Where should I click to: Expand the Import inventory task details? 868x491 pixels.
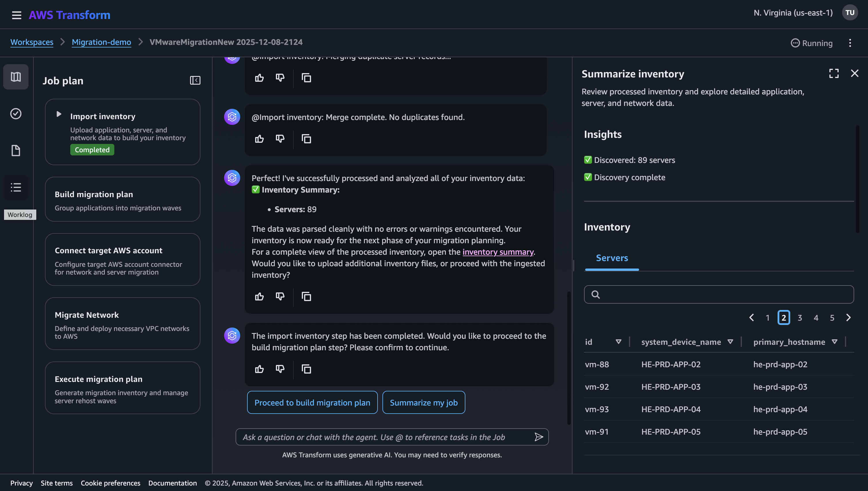[x=59, y=114]
